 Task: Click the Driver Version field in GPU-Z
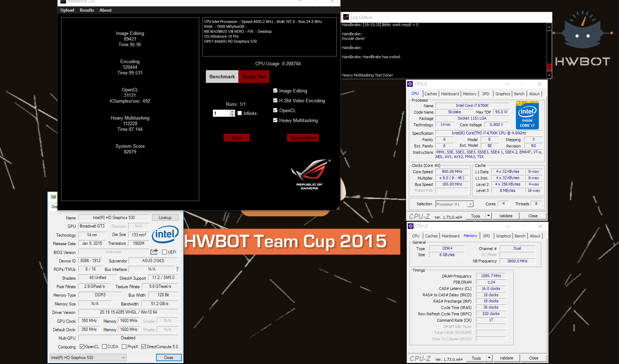[x=129, y=312]
